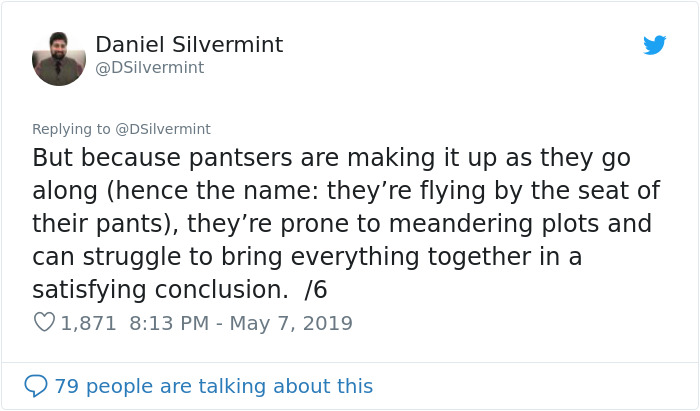This screenshot has width=700, height=411.
Task: Open Daniel Silvermint's profile picture
Action: coord(59,59)
